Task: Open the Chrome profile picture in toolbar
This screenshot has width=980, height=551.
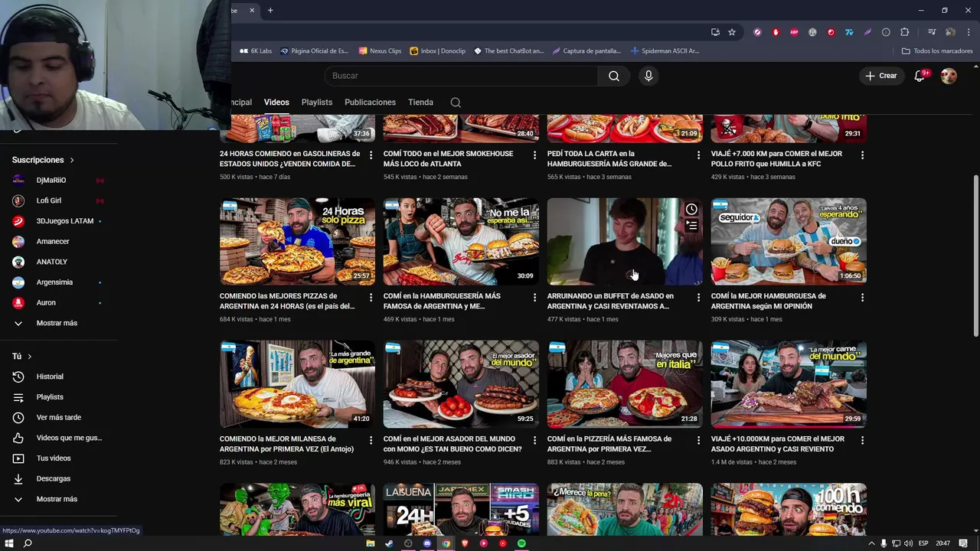Action: 950,32
